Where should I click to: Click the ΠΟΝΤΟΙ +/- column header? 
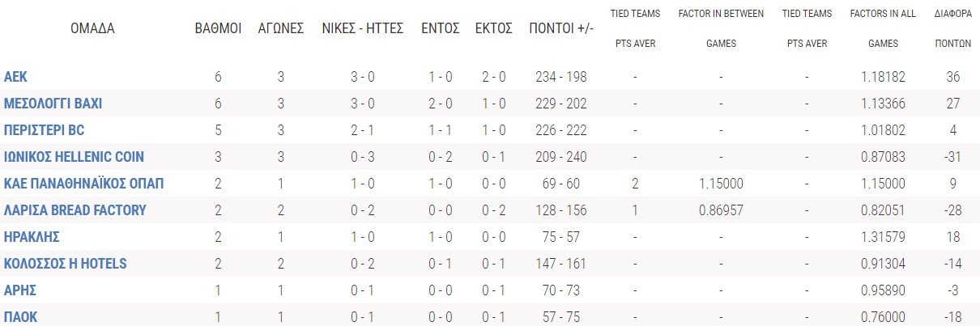coord(561,28)
